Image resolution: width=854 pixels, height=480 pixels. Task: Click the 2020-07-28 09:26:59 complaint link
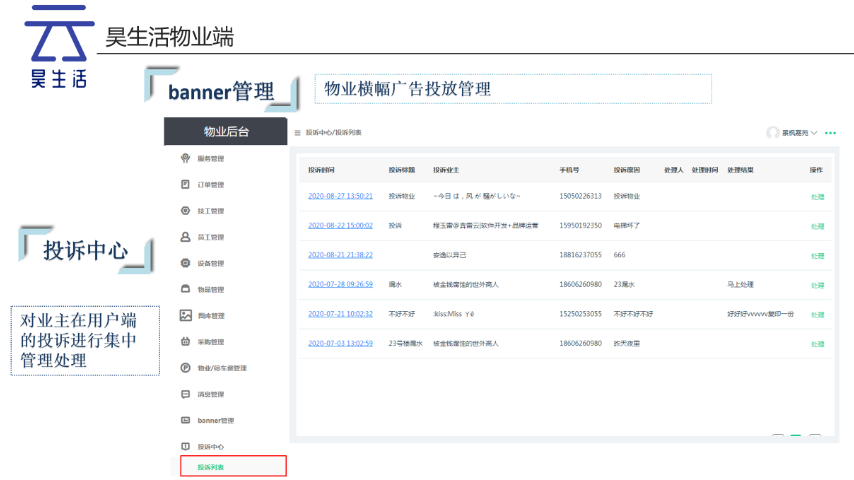pos(340,284)
